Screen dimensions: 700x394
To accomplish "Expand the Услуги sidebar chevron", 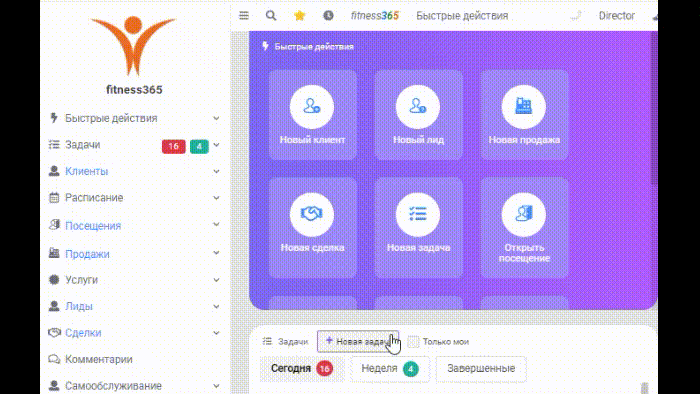I will (x=216, y=280).
